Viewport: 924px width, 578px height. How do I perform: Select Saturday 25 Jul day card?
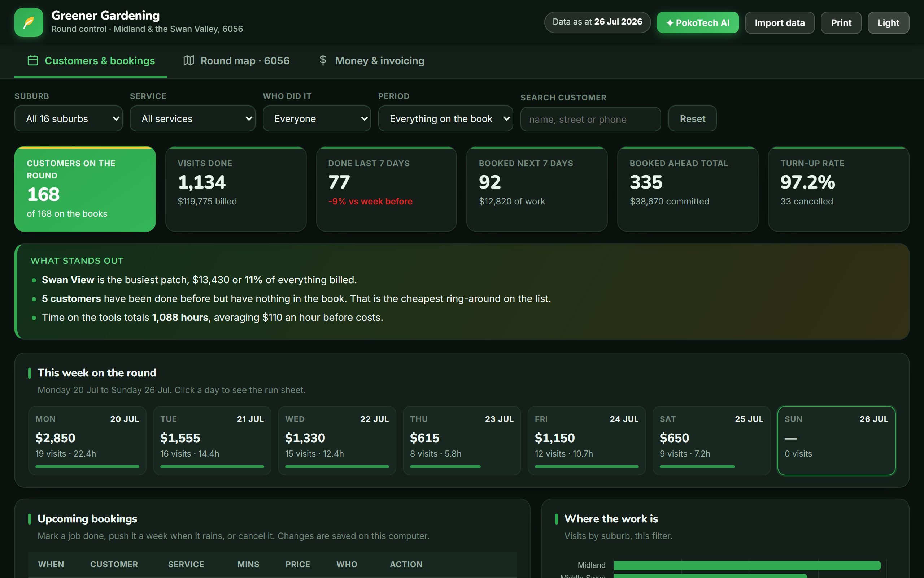tap(712, 440)
